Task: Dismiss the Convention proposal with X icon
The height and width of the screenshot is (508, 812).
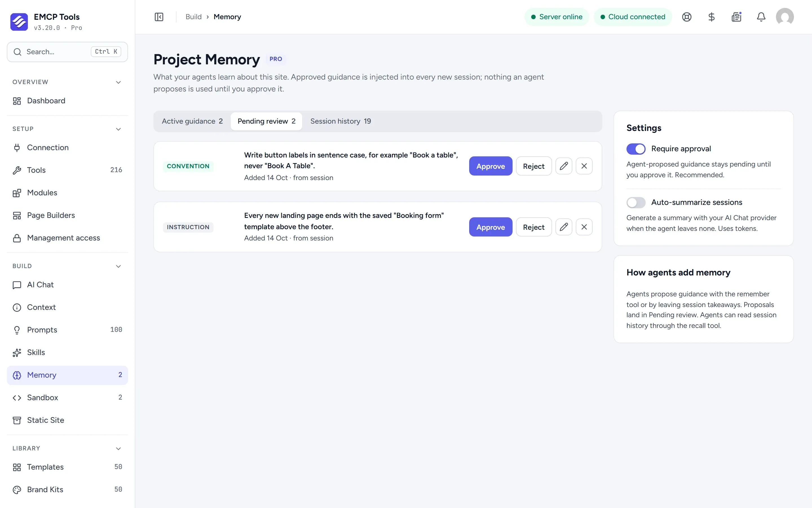Action: pyautogui.click(x=584, y=166)
